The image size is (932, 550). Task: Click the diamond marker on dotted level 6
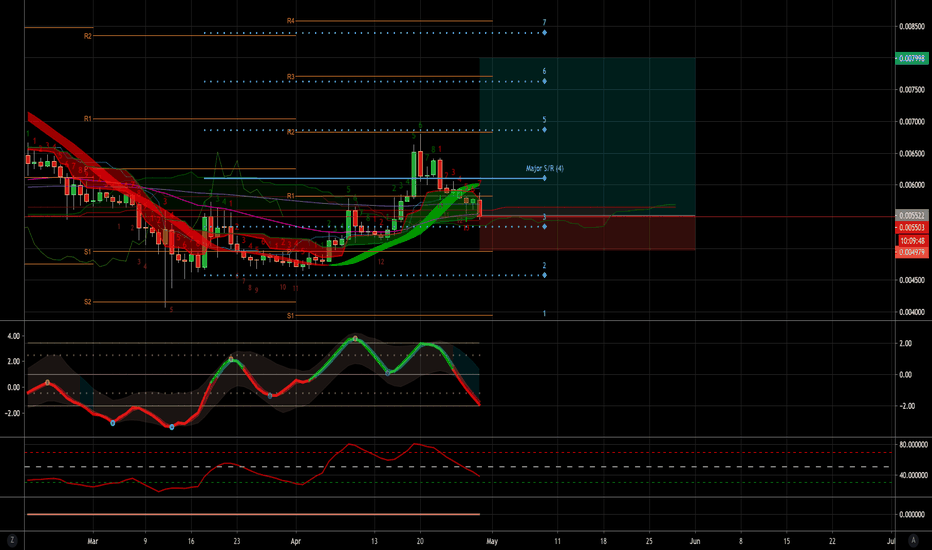(x=544, y=81)
